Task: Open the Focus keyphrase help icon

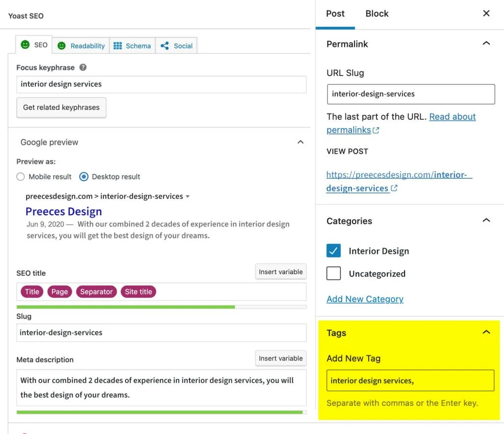Action: 83,67
